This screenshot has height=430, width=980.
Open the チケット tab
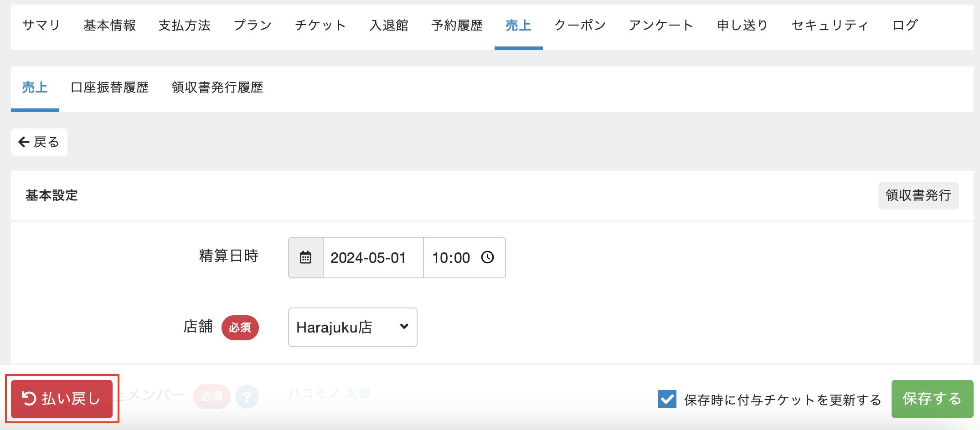[x=320, y=26]
